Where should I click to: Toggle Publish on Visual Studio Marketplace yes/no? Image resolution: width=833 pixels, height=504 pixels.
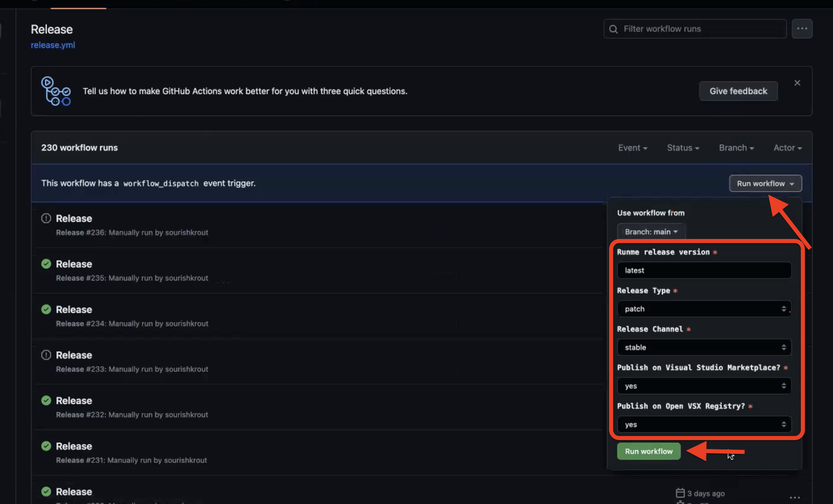click(x=704, y=386)
